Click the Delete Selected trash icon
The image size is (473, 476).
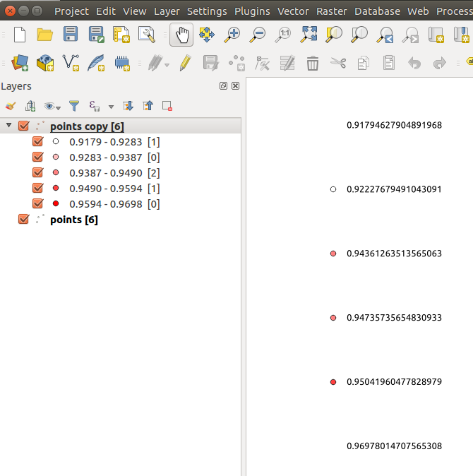313,63
